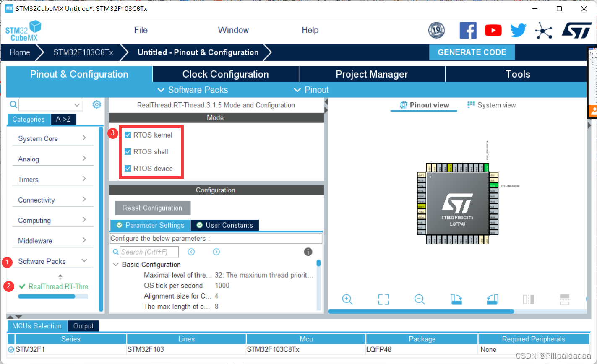Click the STM32CubeMX logo

(x=23, y=31)
